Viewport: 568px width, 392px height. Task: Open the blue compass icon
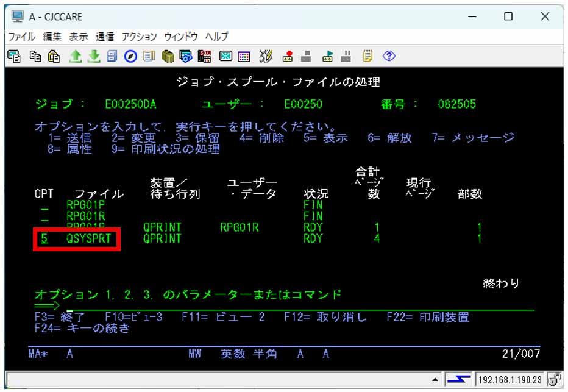tap(130, 56)
